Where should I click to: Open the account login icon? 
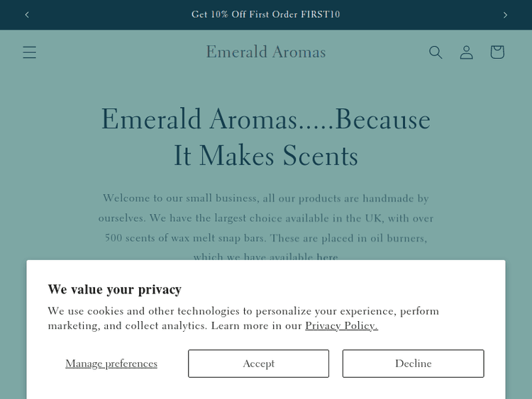466,52
